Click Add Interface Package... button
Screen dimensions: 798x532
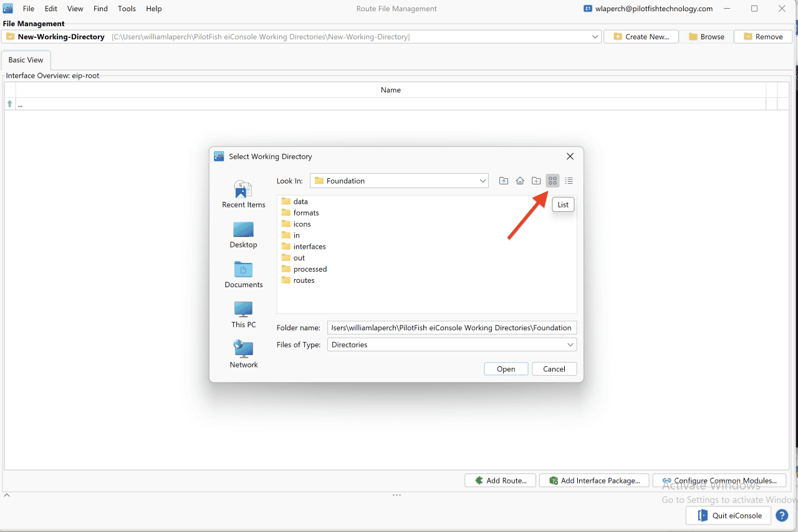[594, 480]
